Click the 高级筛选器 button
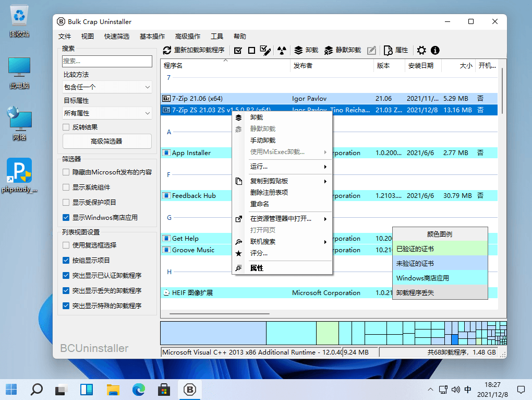This screenshot has width=532, height=400. tap(107, 142)
